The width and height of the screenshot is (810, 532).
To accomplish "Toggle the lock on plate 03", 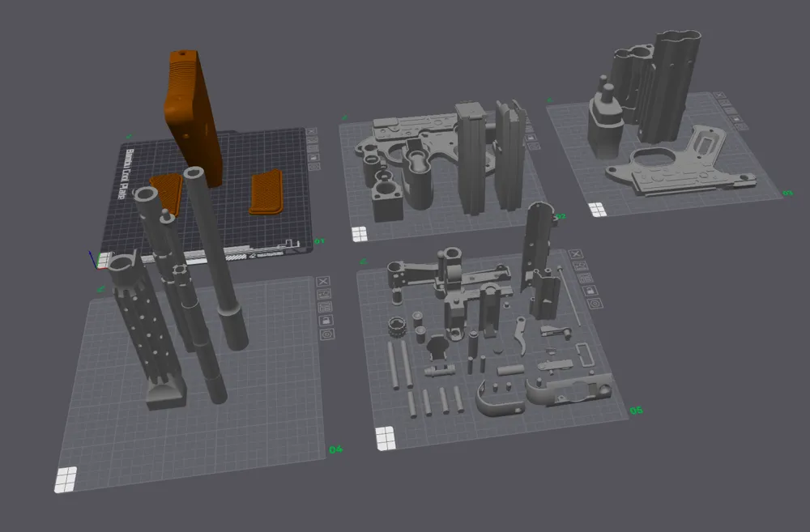I will tap(736, 119).
